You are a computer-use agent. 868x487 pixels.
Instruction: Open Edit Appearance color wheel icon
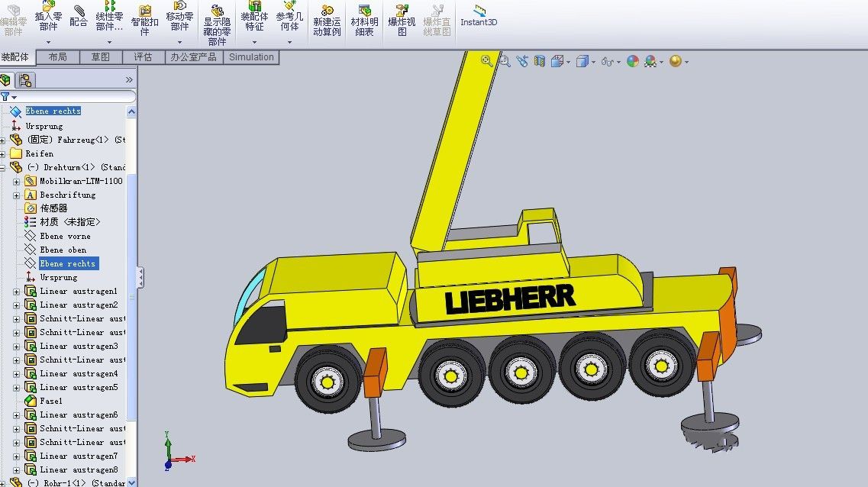pyautogui.click(x=633, y=61)
